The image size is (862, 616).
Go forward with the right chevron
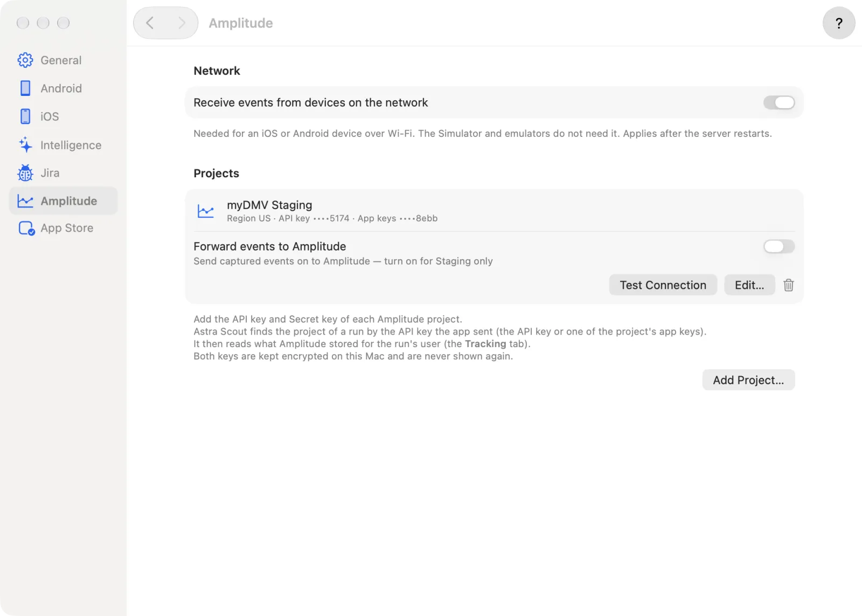(x=182, y=23)
